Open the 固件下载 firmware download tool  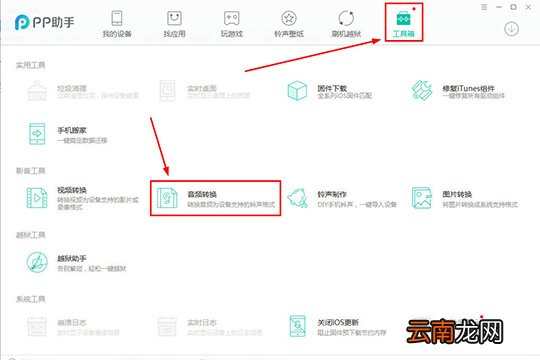[x=330, y=91]
